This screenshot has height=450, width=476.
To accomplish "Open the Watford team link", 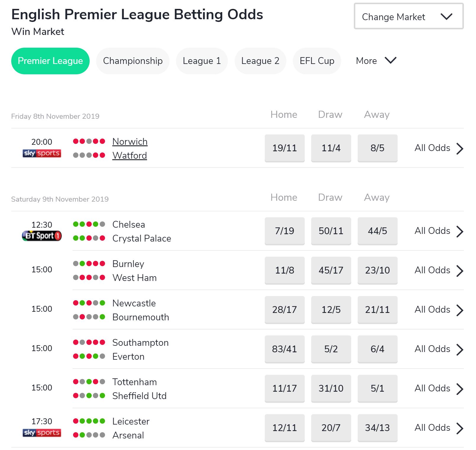I will pos(129,155).
